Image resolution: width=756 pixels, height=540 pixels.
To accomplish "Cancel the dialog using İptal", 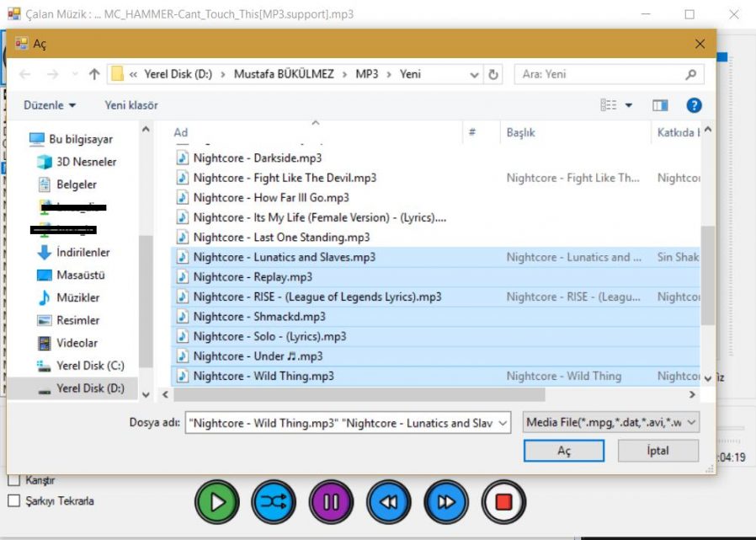I will (658, 451).
